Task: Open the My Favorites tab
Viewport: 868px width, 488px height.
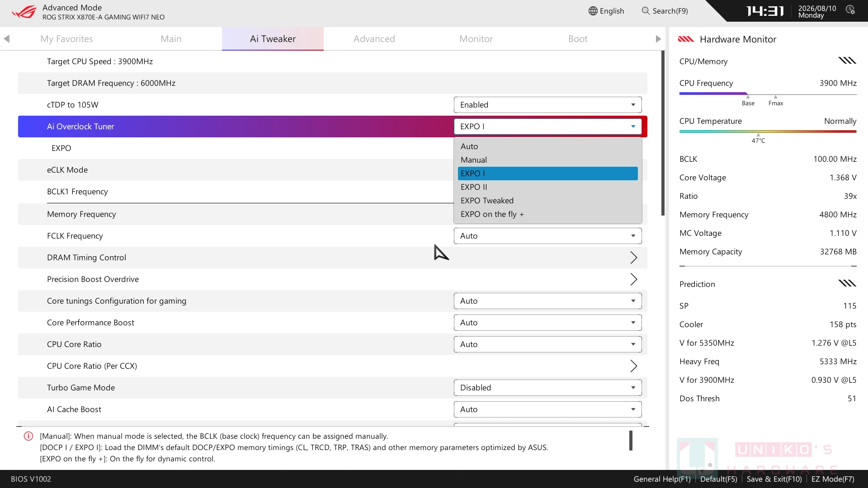Action: coord(66,39)
